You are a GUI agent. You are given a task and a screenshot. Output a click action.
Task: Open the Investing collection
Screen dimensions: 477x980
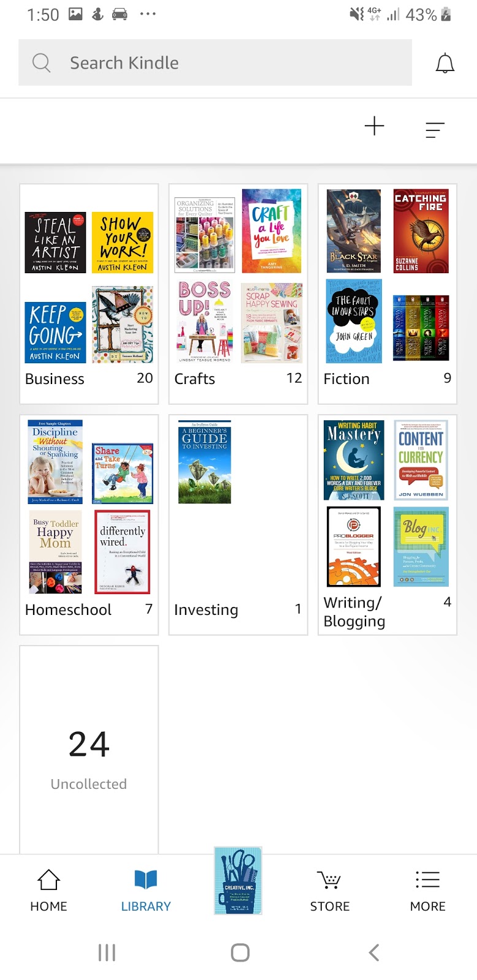[238, 525]
